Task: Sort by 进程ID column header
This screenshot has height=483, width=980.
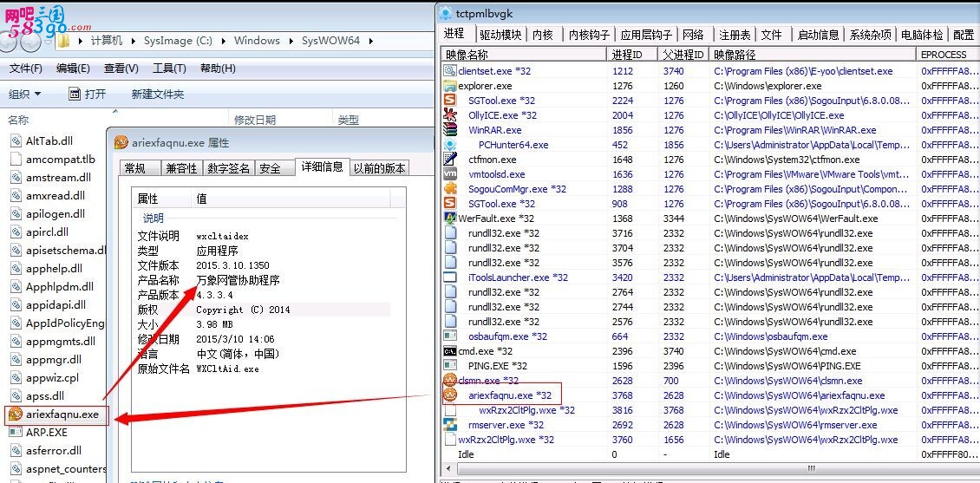Action: point(632,55)
